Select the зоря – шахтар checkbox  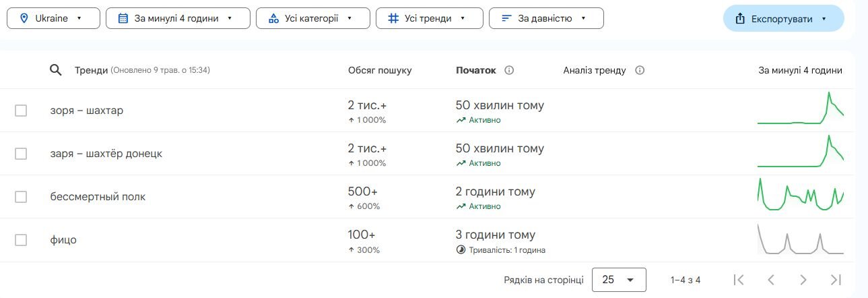click(x=21, y=111)
